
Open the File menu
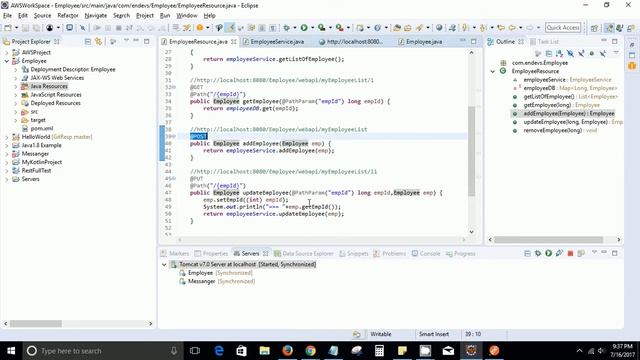(x=7, y=16)
